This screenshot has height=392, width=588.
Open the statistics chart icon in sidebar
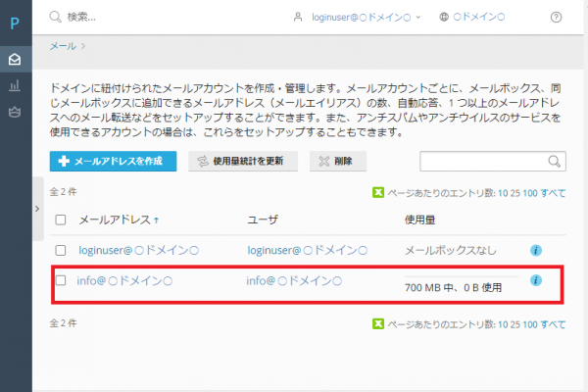coord(15,86)
